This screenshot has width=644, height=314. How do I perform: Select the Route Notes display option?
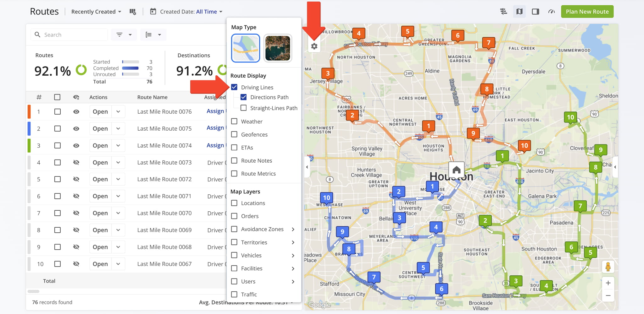click(x=256, y=161)
